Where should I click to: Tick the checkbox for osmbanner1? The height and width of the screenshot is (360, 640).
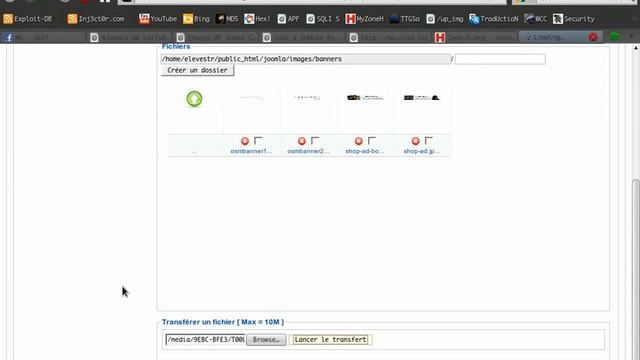coord(258,140)
